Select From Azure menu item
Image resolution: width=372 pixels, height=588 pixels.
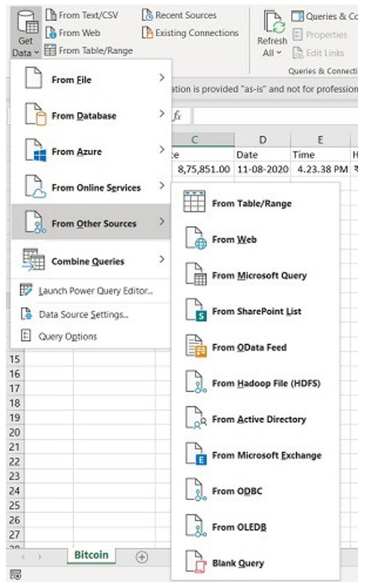click(91, 151)
